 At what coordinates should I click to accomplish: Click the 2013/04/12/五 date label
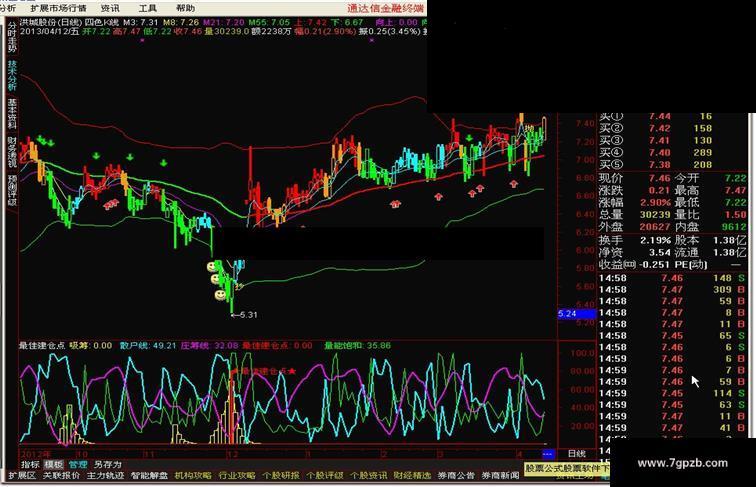point(50,31)
